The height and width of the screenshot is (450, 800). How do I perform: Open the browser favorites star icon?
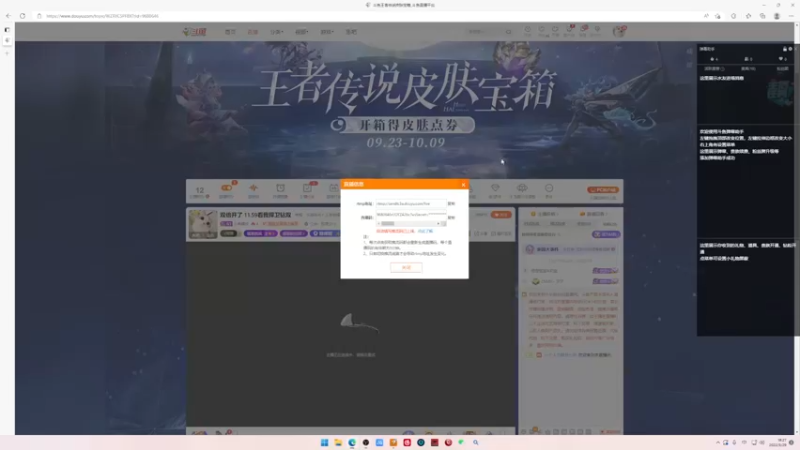pyautogui.click(x=748, y=16)
